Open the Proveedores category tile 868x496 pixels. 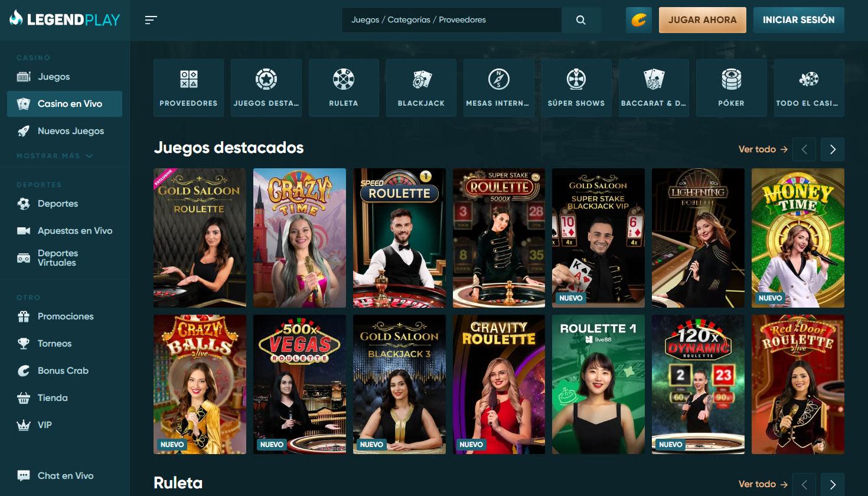(x=188, y=88)
